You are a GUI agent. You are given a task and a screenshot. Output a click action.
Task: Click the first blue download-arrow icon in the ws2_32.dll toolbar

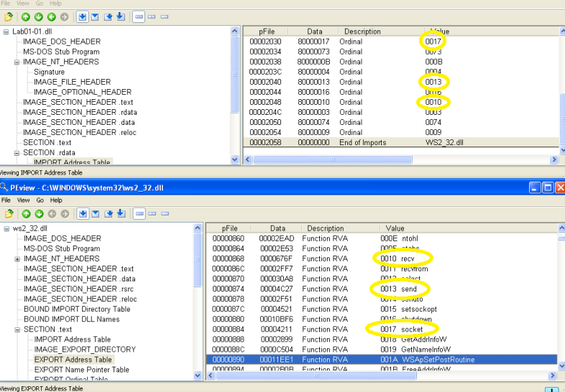[x=83, y=214]
